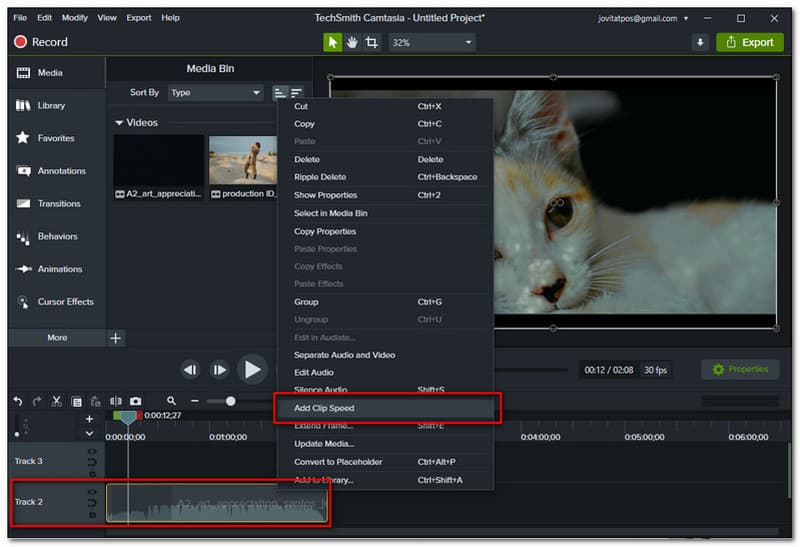This screenshot has width=800, height=547.
Task: Open the Transitions tab in sidebar
Action: point(58,204)
